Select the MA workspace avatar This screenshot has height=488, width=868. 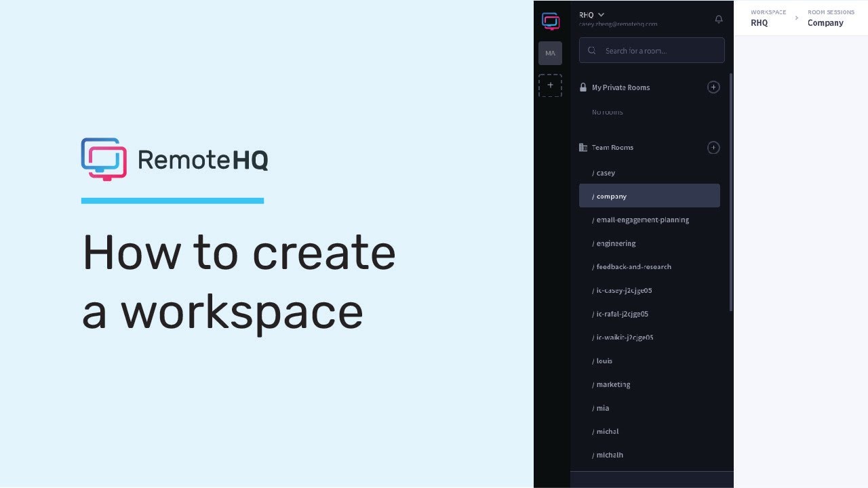coord(550,53)
